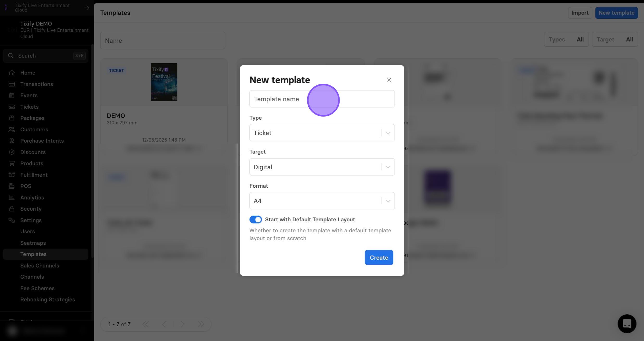Toggle Start with Default Template Layout switch

[255, 220]
